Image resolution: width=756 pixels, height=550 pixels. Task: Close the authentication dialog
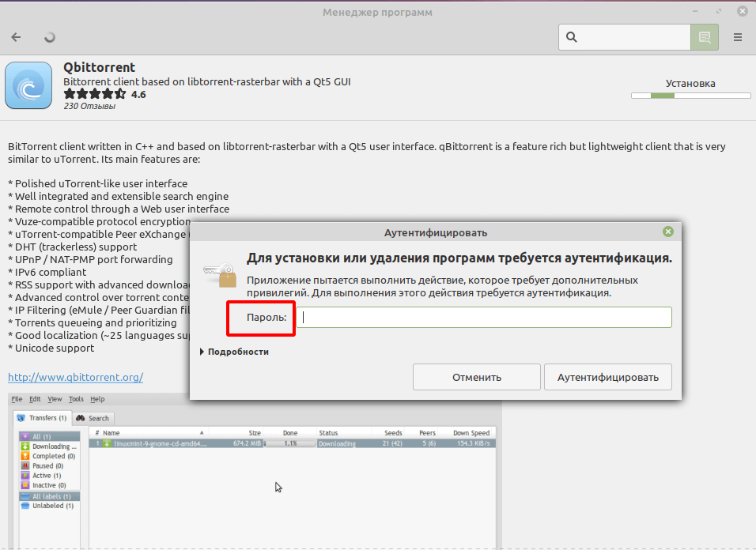pyautogui.click(x=667, y=232)
